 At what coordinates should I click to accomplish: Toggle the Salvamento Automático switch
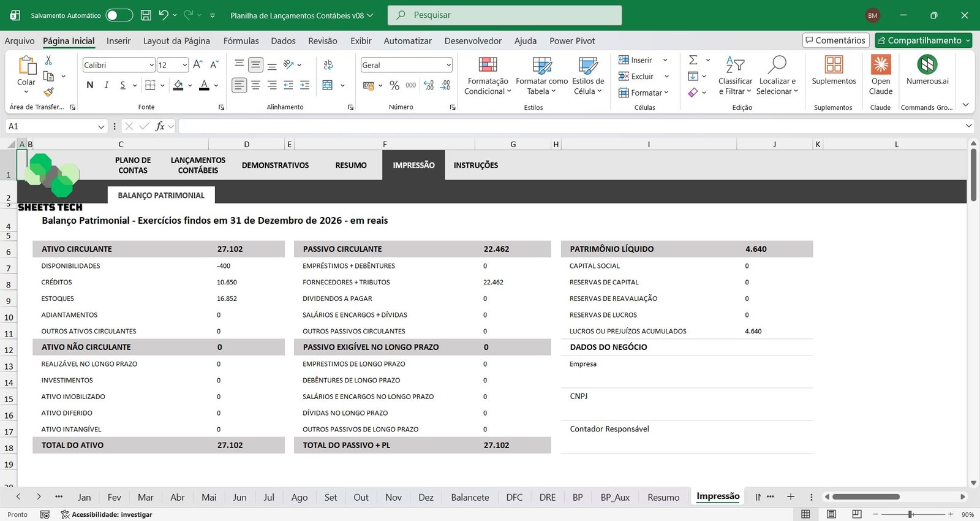(x=119, y=15)
